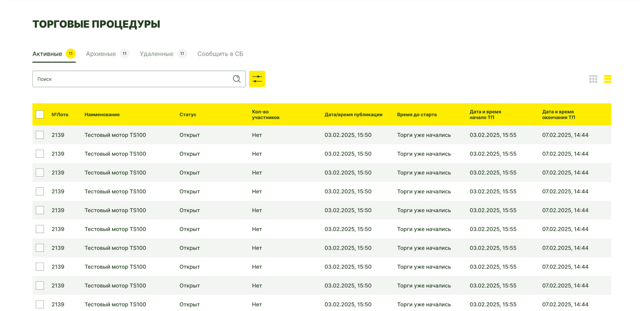Switch to list rows view
Screen dimensions: 644x311
coord(608,79)
